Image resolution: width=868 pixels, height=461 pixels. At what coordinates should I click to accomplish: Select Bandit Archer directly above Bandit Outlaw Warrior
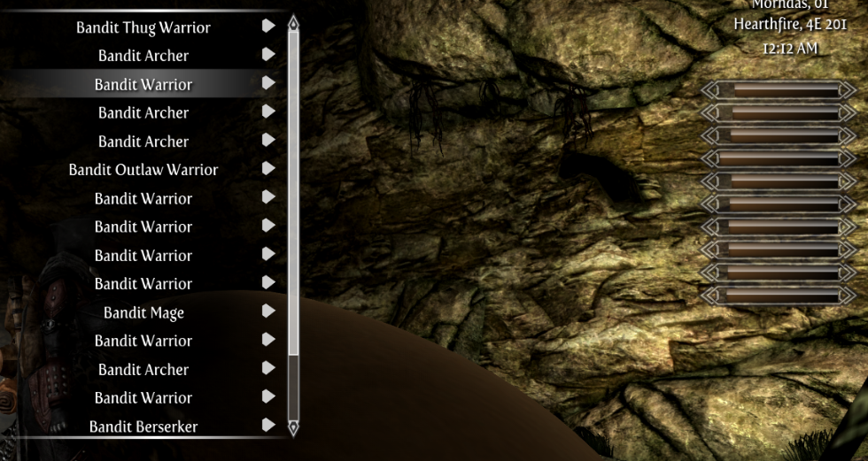[x=143, y=141]
